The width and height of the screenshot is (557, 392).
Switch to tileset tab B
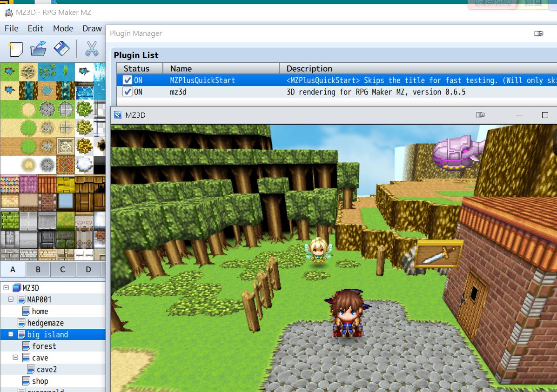point(38,270)
